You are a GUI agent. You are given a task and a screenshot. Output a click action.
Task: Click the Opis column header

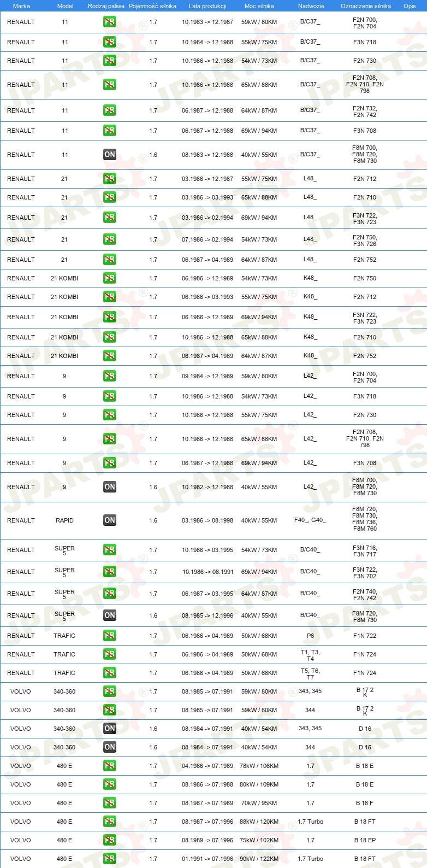point(410,6)
